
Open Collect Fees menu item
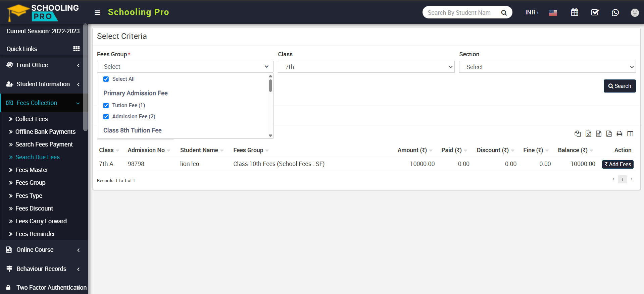(32, 119)
